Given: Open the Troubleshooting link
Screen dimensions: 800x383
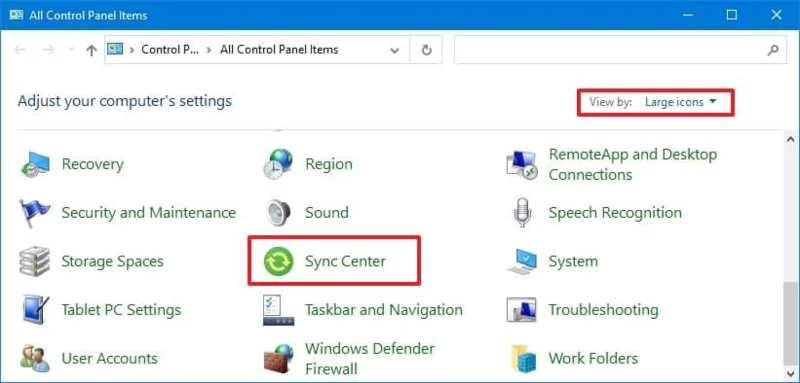Looking at the screenshot, I should [x=604, y=310].
